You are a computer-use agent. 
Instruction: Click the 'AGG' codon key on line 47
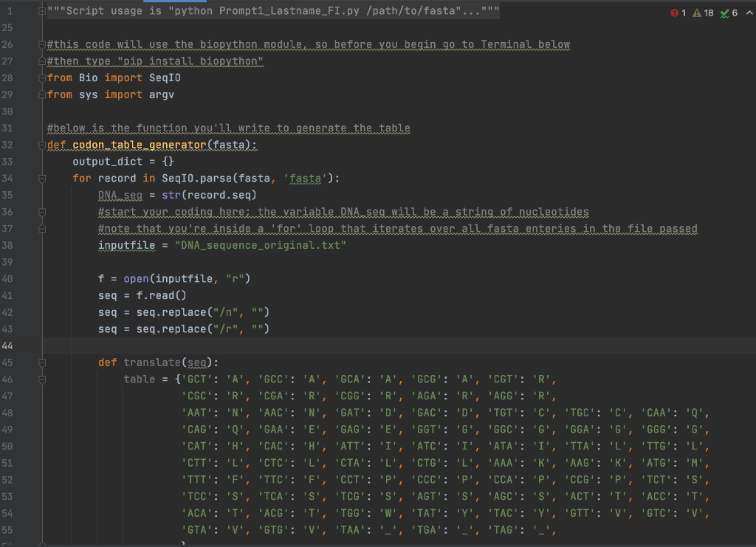504,396
